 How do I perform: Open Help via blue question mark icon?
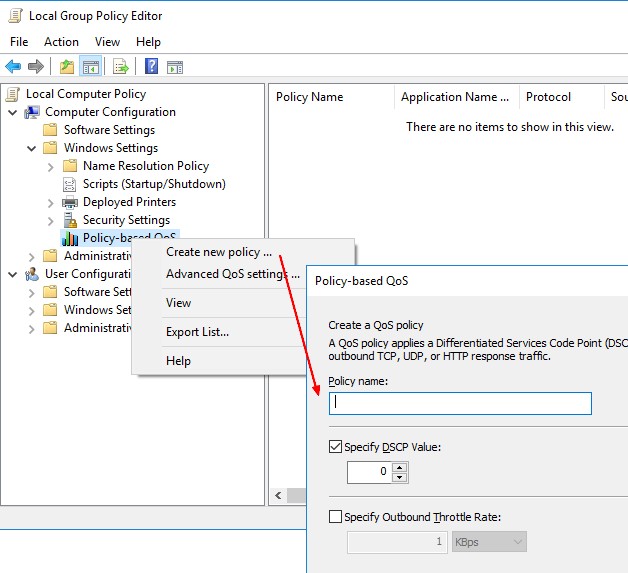(x=151, y=67)
